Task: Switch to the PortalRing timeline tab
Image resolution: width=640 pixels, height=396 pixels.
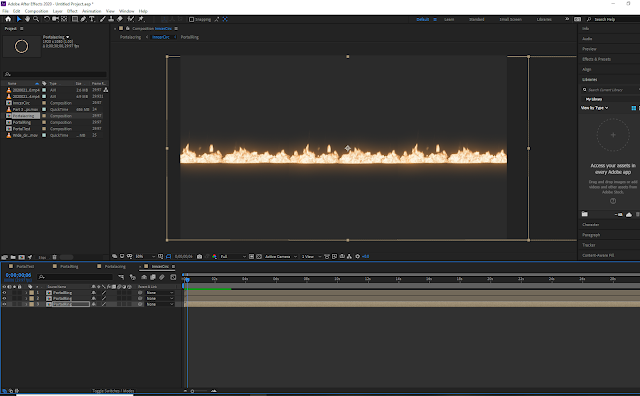Action: tap(69, 266)
